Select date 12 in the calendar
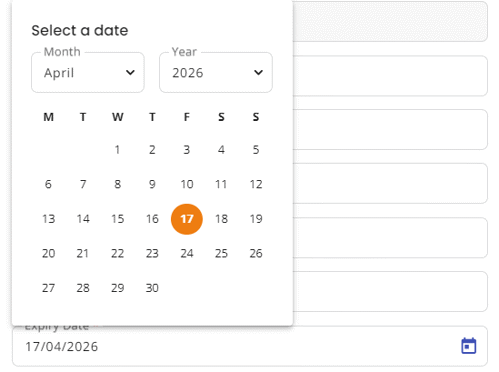Screen dimensions: 499x372 [x=256, y=184]
